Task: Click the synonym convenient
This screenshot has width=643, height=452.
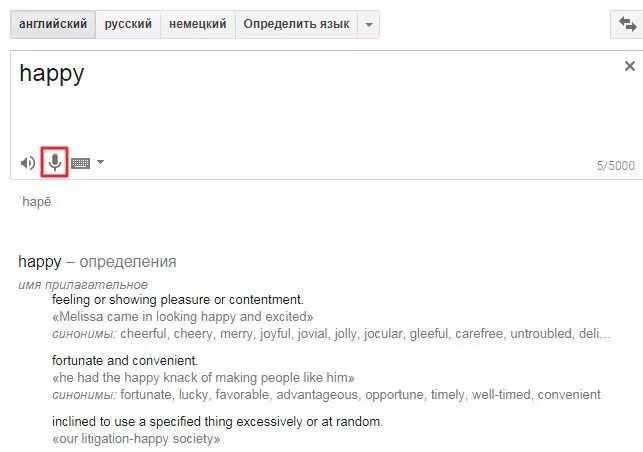Action: pyautogui.click(x=569, y=395)
